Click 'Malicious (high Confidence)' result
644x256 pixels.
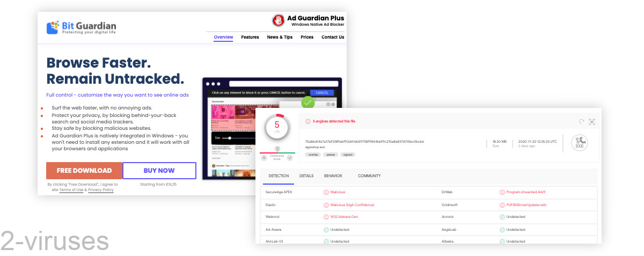pyautogui.click(x=352, y=204)
